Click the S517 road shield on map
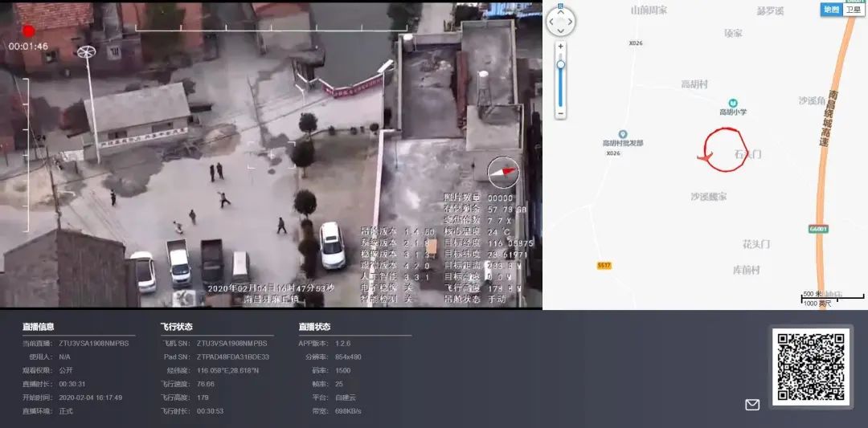868x428 pixels. coord(604,265)
